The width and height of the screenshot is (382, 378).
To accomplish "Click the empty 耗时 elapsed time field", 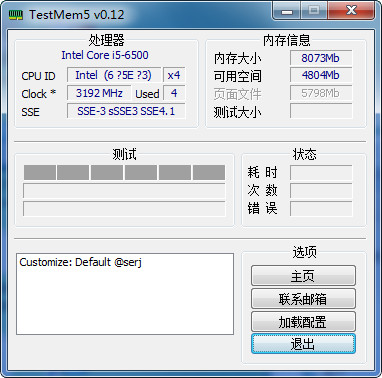I will pos(321,173).
